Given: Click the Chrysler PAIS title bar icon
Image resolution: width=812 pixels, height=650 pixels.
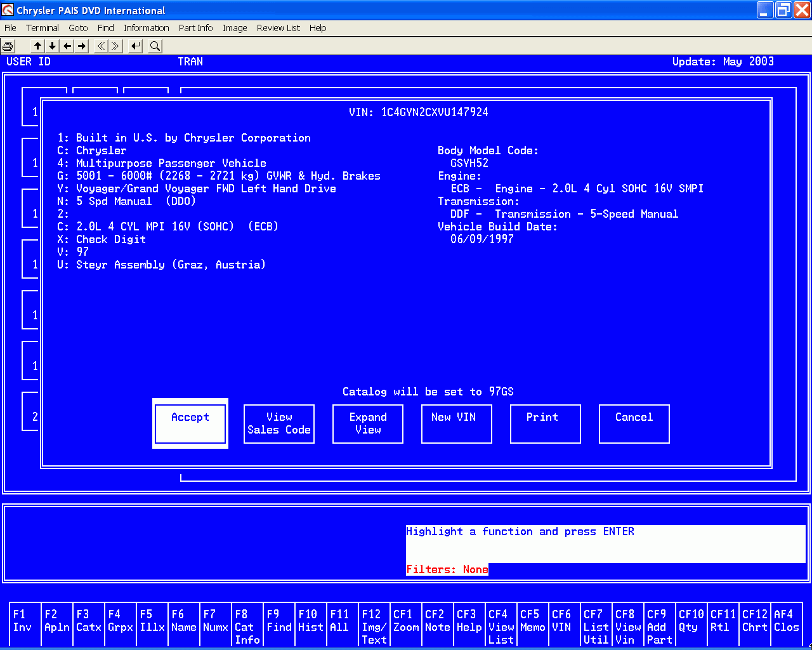Looking at the screenshot, I should [8, 10].
